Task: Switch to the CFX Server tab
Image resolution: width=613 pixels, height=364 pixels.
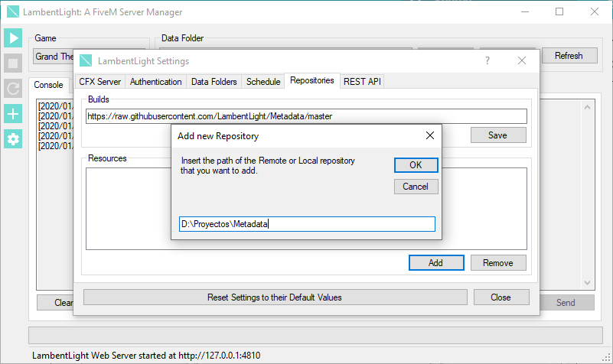Action: [99, 82]
